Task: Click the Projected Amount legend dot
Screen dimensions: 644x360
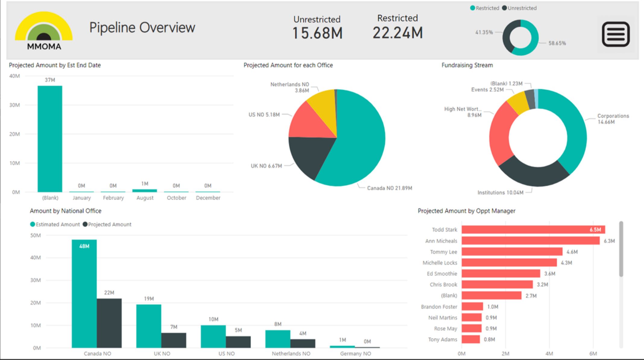Action: 85,224
